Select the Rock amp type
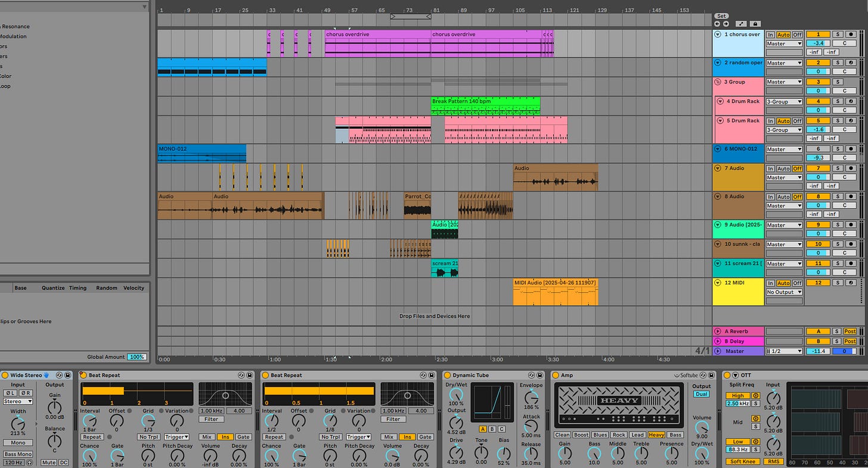This screenshot has height=468, width=868. pyautogui.click(x=619, y=435)
